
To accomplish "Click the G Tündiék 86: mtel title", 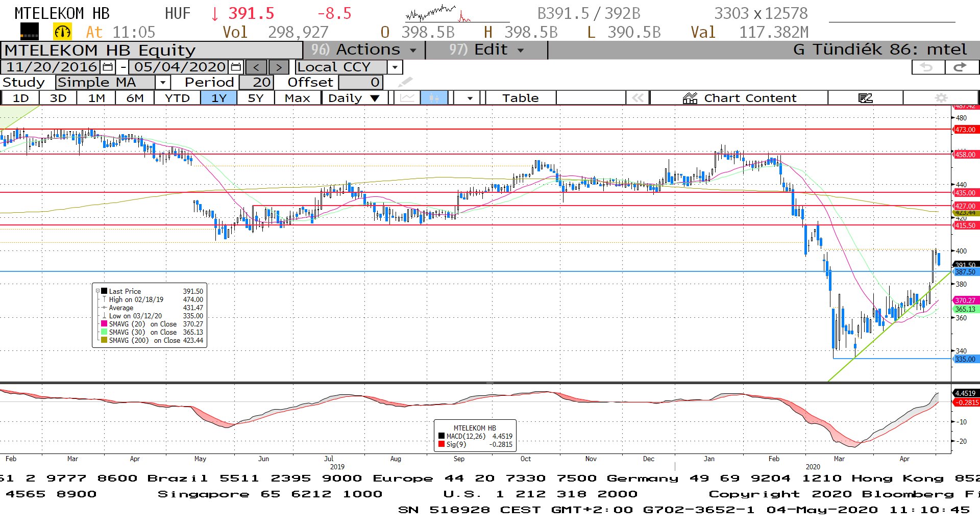I will tap(880, 50).
